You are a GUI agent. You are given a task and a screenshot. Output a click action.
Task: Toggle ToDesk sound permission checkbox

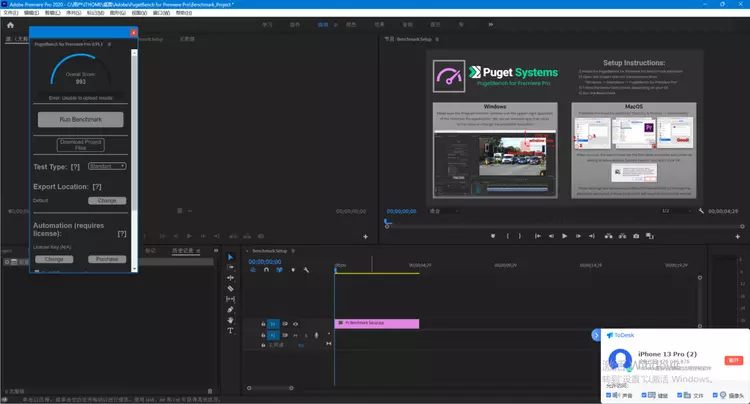pyautogui.click(x=608, y=395)
